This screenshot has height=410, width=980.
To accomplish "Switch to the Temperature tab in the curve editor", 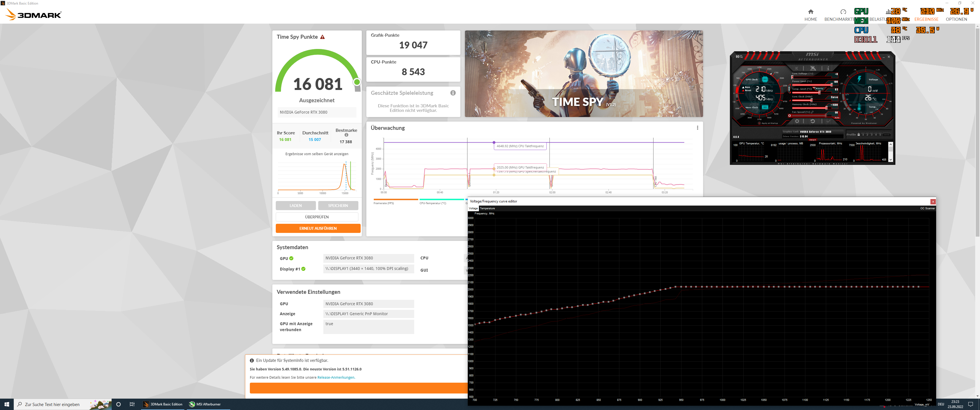I will pyautogui.click(x=487, y=208).
